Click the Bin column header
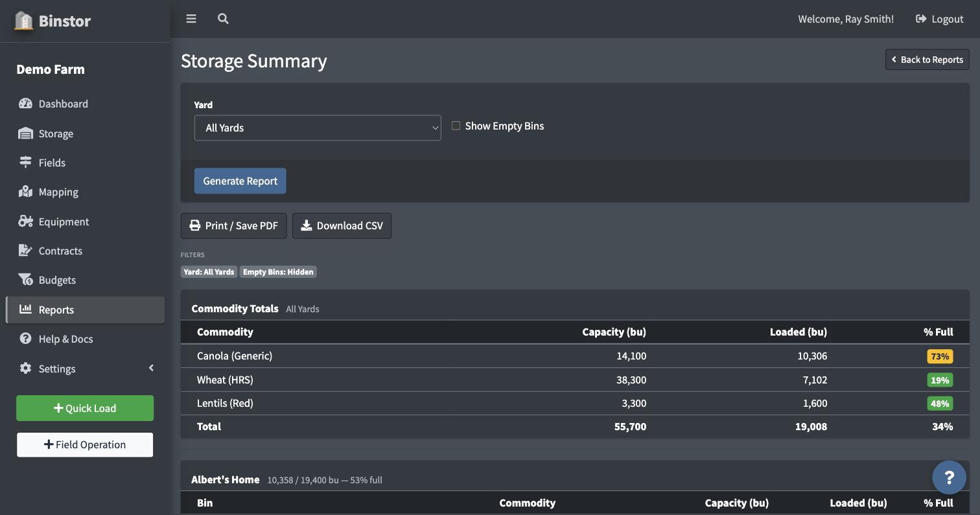980x515 pixels. [x=205, y=503]
